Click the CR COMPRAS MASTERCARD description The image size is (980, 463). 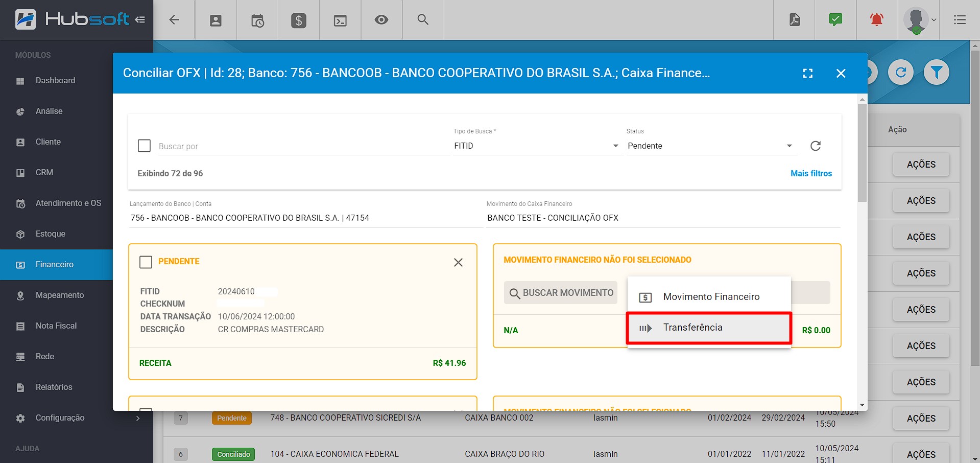[271, 330]
